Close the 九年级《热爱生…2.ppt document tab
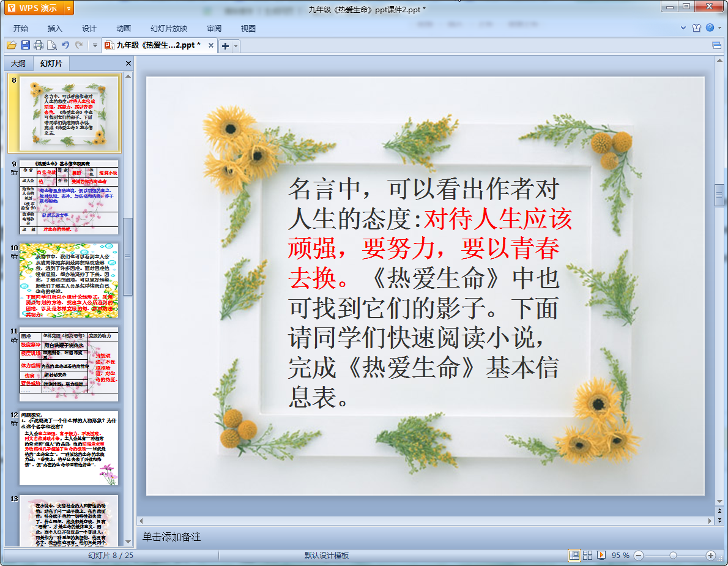The height and width of the screenshot is (566, 728). coord(211,45)
